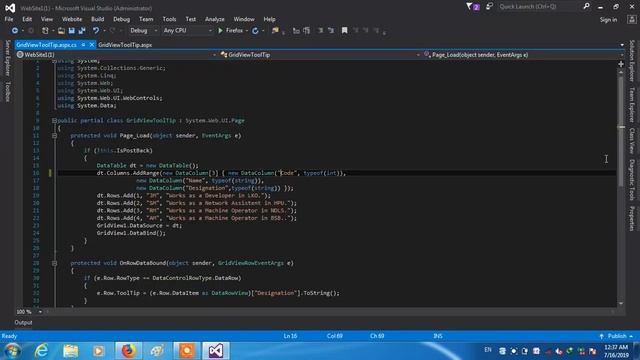This screenshot has width=640, height=360.
Task: Open the Website menu
Action: click(72, 19)
